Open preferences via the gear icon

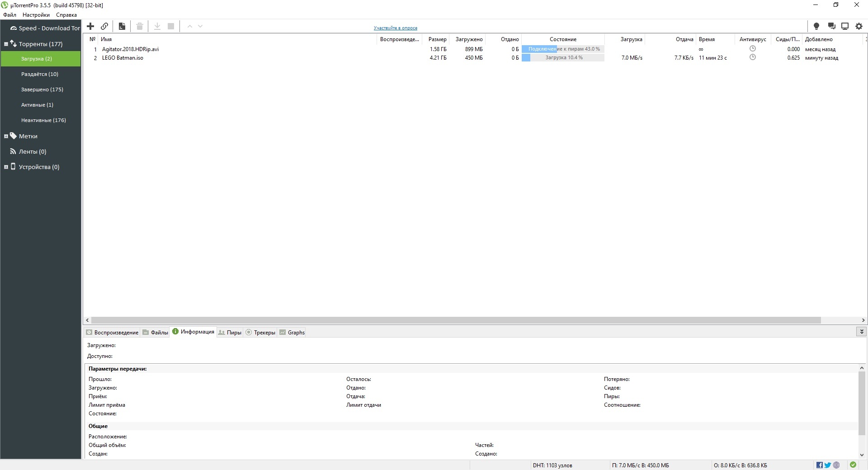859,26
